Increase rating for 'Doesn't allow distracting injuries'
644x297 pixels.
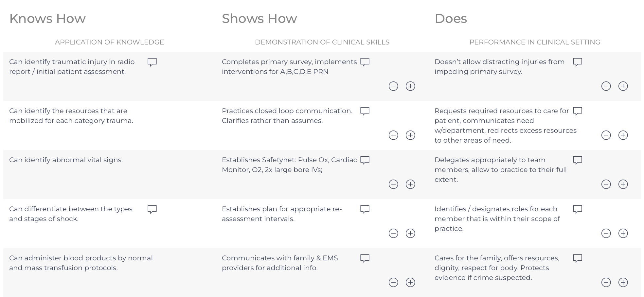point(623,86)
